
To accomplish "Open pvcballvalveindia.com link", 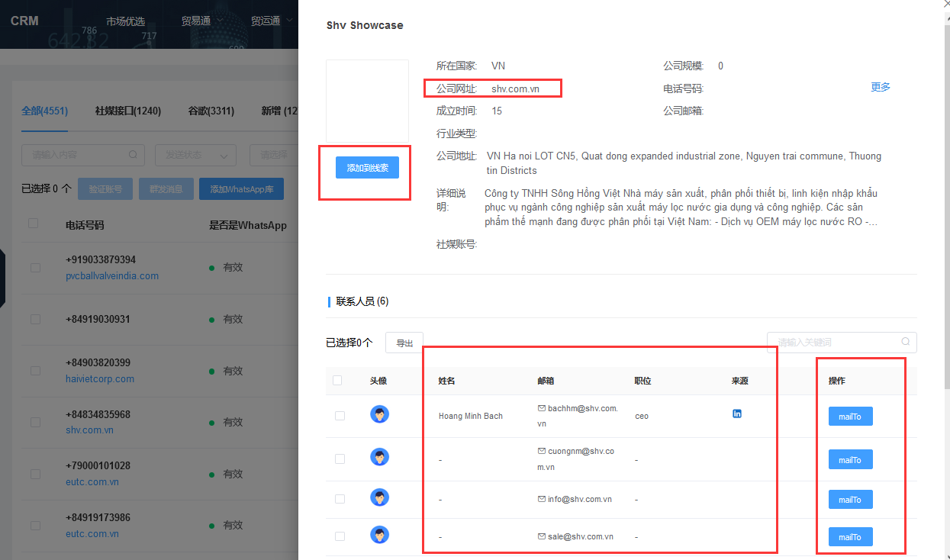I will point(112,276).
